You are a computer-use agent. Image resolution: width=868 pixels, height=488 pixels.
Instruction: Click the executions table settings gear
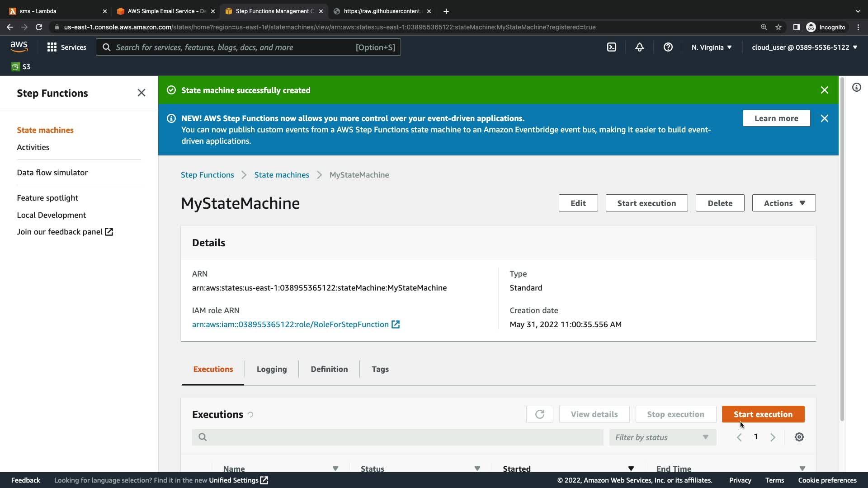point(799,437)
